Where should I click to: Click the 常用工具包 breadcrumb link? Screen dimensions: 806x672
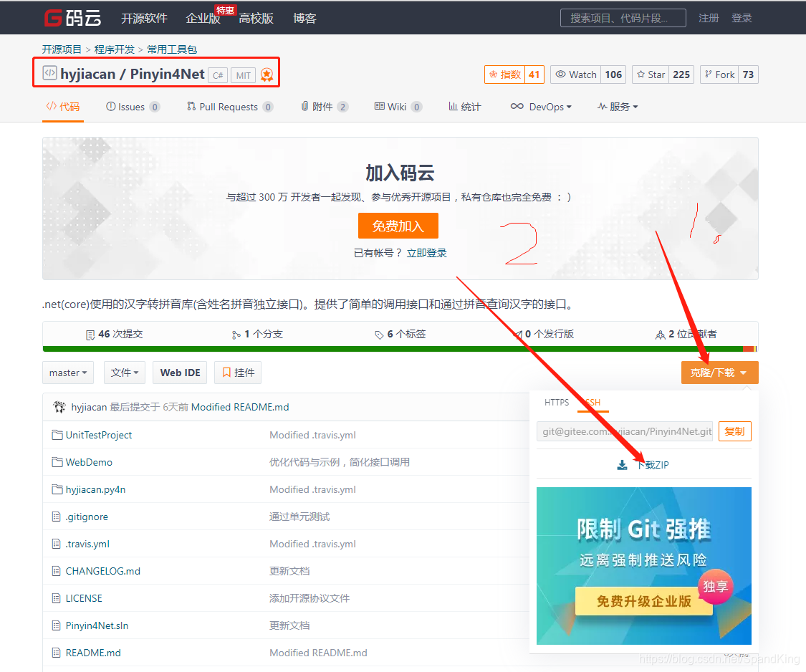pyautogui.click(x=172, y=49)
